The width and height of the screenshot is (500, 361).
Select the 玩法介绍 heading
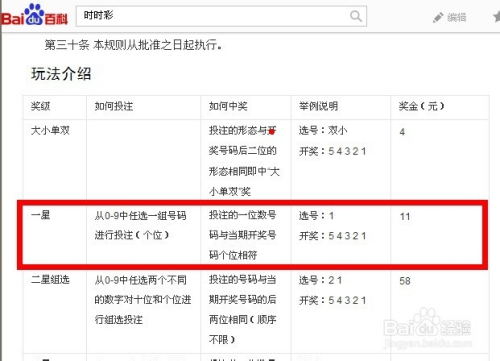click(61, 74)
